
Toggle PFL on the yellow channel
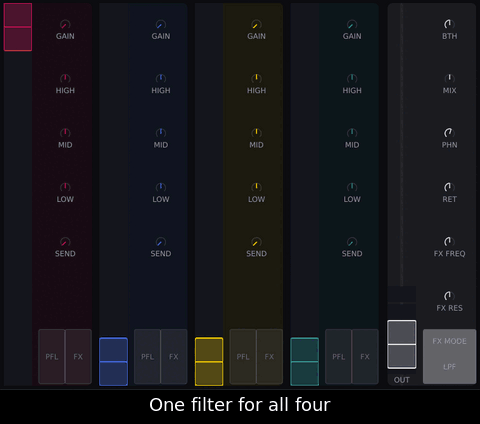243,357
